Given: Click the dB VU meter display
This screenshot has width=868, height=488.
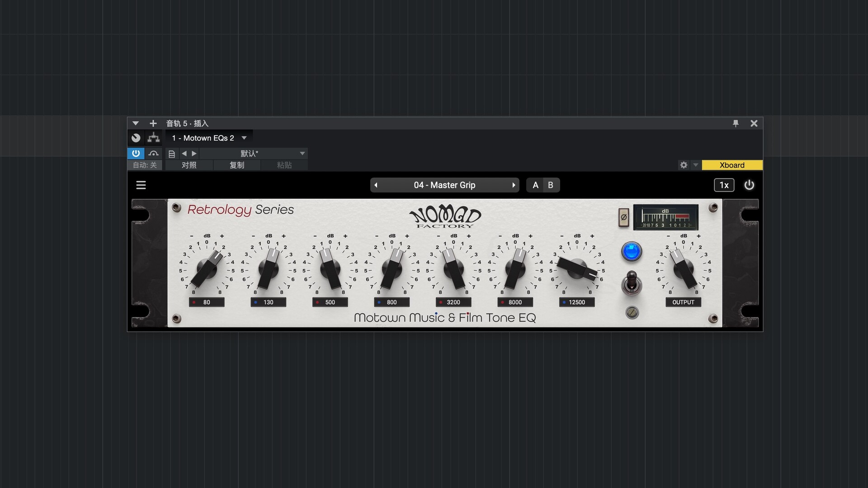Looking at the screenshot, I should [665, 217].
